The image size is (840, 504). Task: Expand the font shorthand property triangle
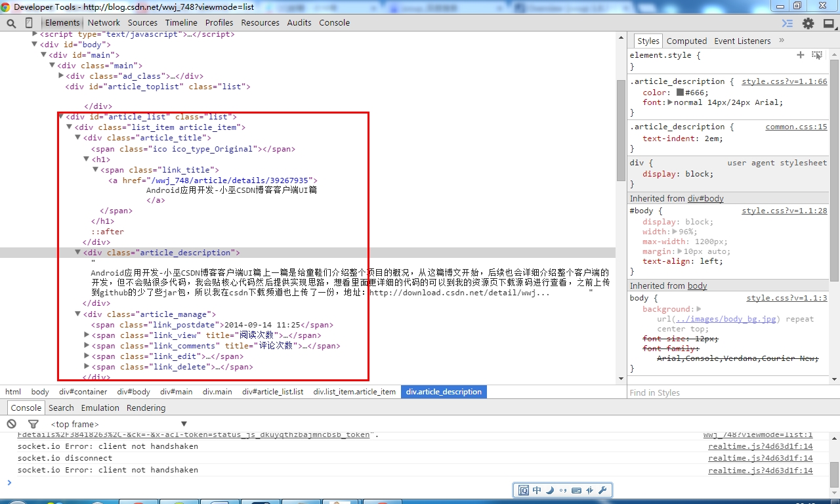[670, 102]
